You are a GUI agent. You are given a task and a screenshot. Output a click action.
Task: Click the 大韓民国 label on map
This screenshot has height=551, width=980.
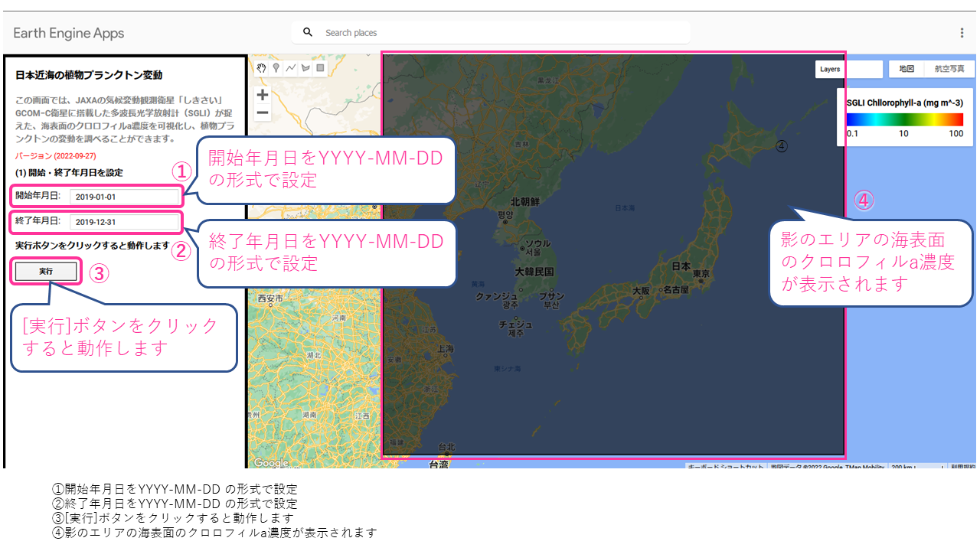pos(534,271)
